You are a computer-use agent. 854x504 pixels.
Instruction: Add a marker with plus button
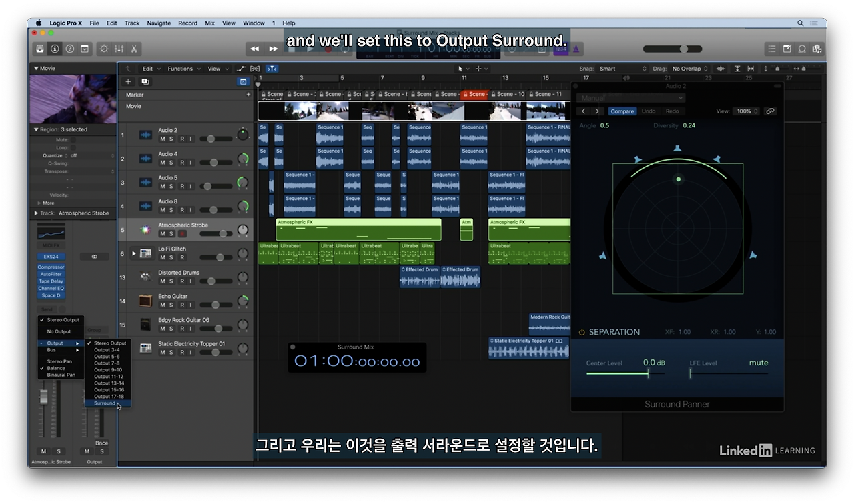click(x=248, y=95)
